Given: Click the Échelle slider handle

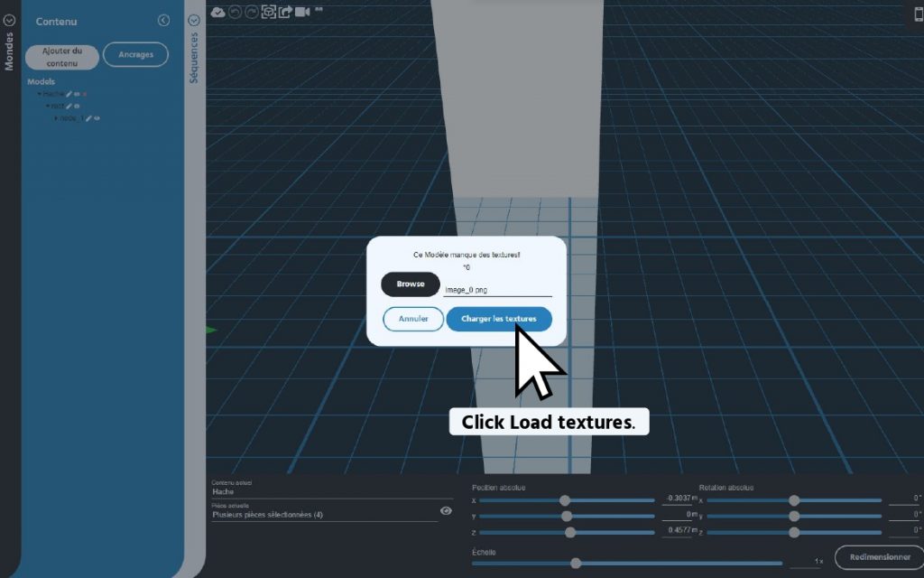Looking at the screenshot, I should [576, 564].
